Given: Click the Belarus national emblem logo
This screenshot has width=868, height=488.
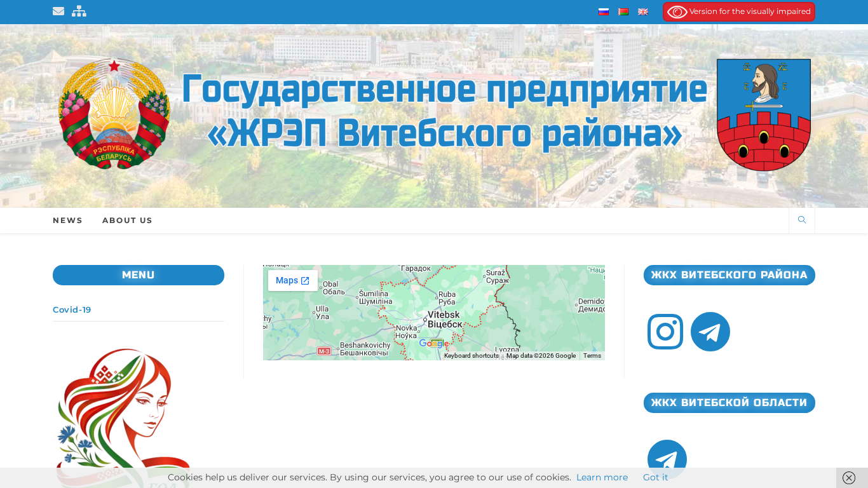Looking at the screenshot, I should tap(114, 114).
